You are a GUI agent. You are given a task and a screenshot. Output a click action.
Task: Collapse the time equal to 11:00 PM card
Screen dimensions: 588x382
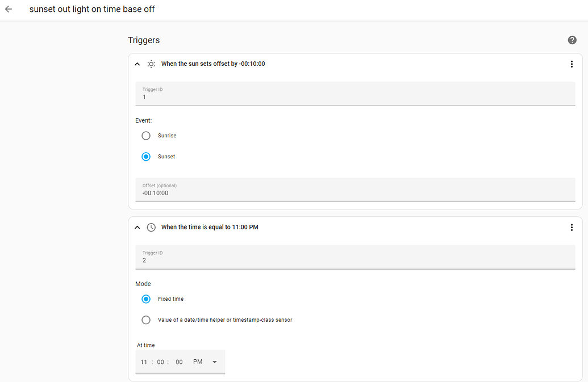pyautogui.click(x=137, y=228)
